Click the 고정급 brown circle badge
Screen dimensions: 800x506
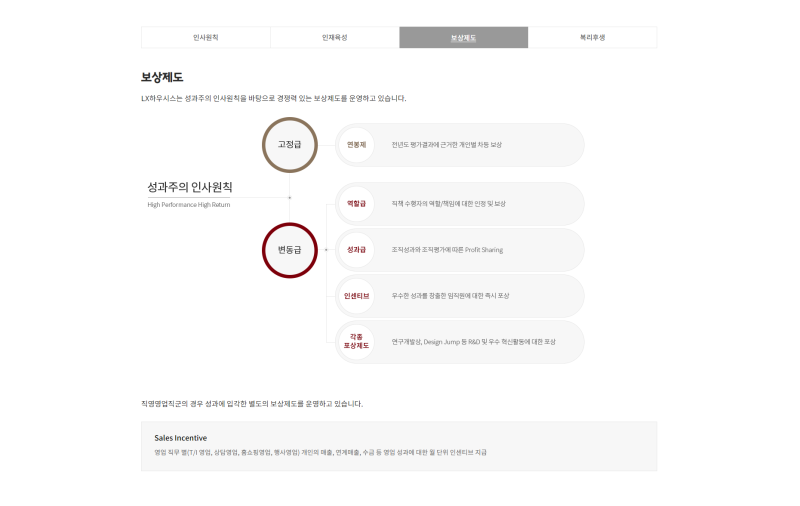289,145
